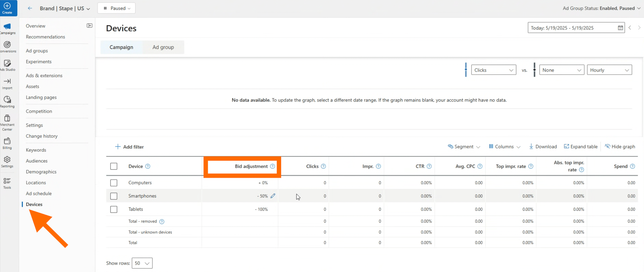Show help for Impr. column
This screenshot has height=272, width=644.
tap(378, 166)
